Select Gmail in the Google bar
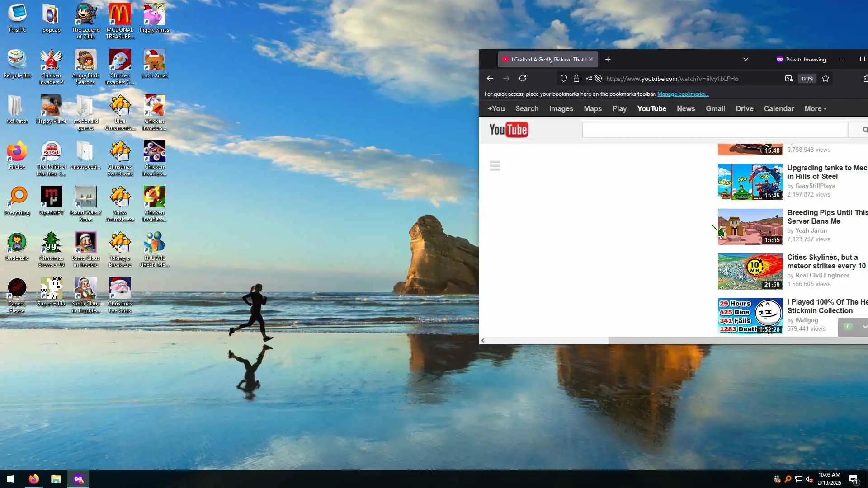 pyautogui.click(x=715, y=108)
